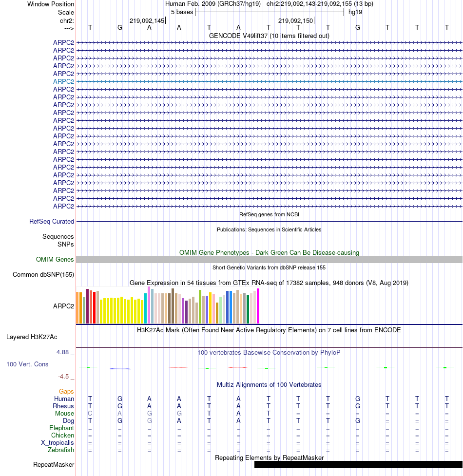The width and height of the screenshot is (463, 476).
Task: Open the OMIM Gene Phenotypes track title
Action: tap(269, 252)
